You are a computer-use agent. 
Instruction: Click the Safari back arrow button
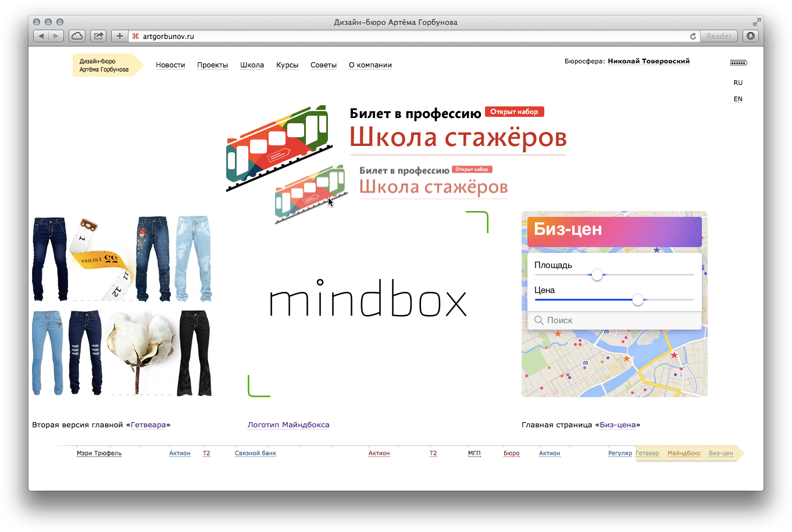(41, 36)
